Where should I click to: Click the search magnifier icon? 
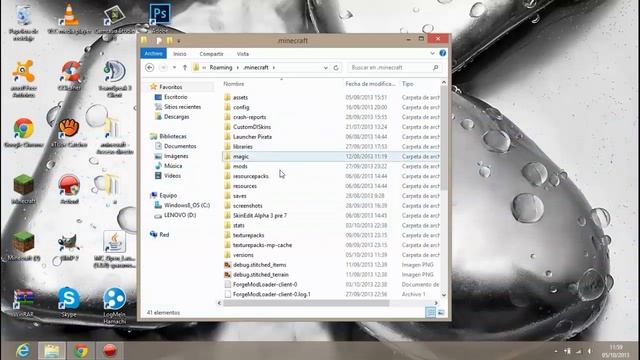pyautogui.click(x=436, y=68)
